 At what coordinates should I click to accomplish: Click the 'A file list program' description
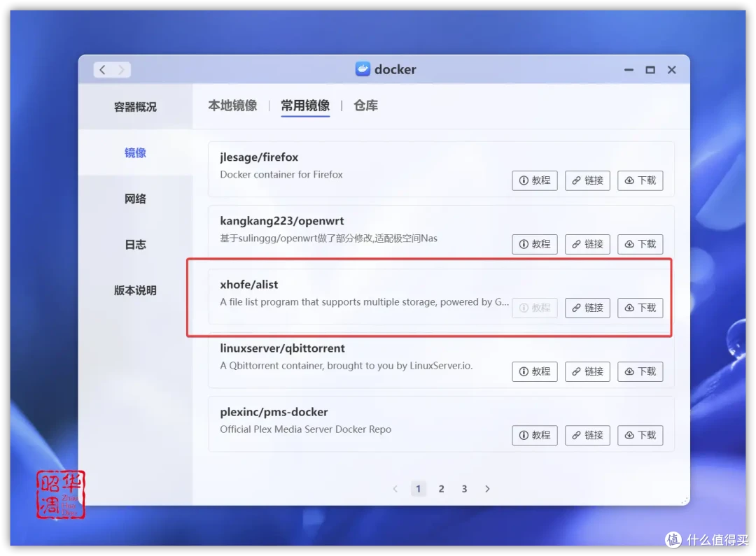[x=365, y=302]
